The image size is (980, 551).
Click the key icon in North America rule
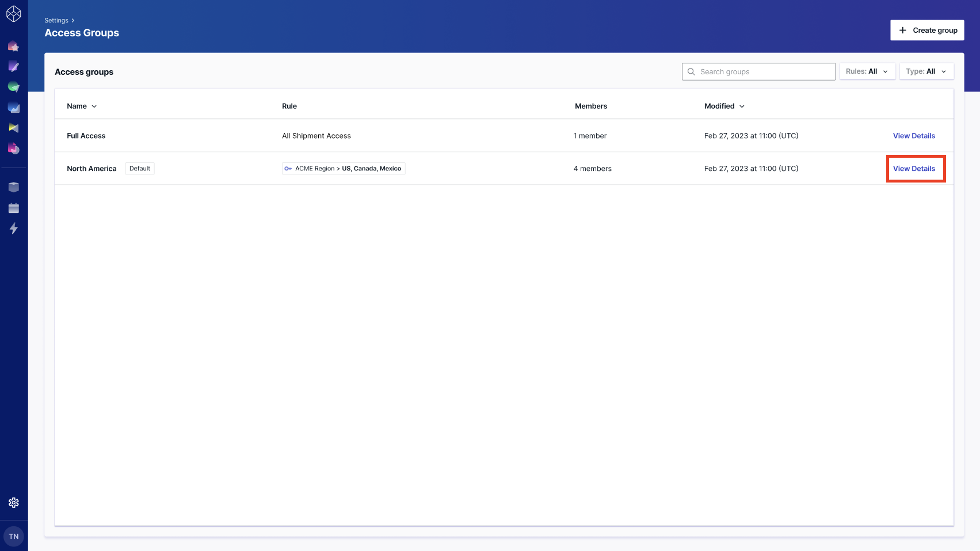[288, 169]
